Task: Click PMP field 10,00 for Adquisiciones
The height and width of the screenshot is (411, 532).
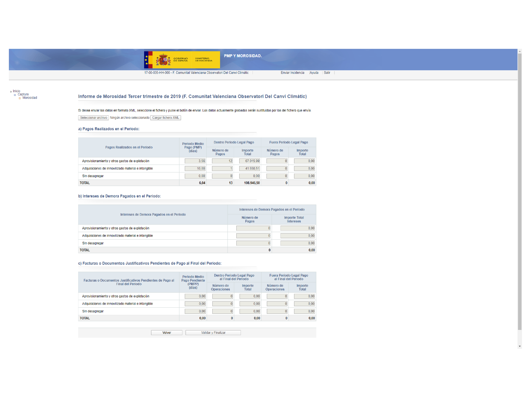Action: [x=195, y=168]
